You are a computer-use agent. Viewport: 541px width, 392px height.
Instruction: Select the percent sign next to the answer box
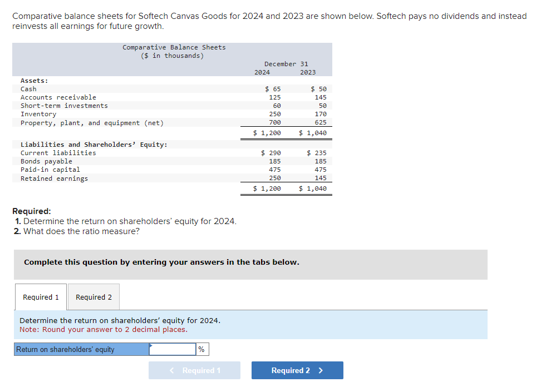coord(201,349)
